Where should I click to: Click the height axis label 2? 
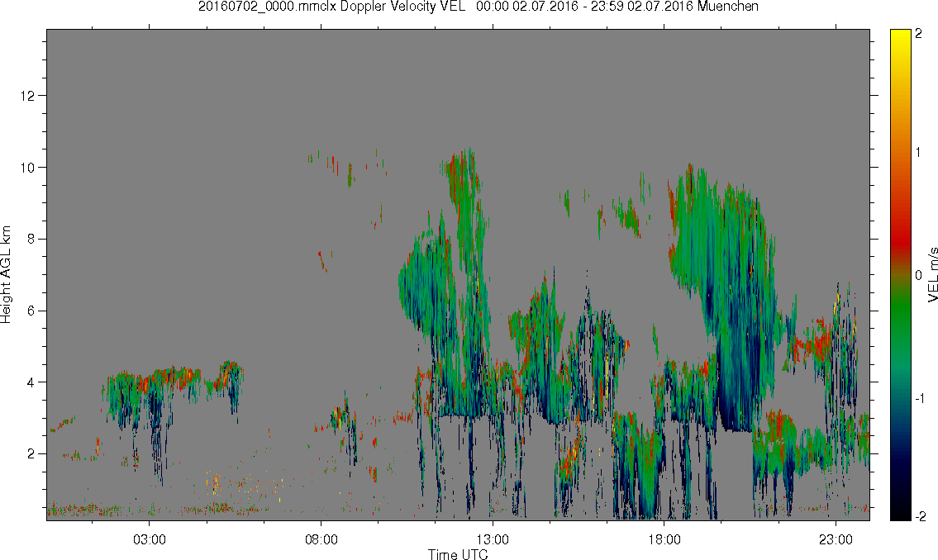click(x=31, y=453)
